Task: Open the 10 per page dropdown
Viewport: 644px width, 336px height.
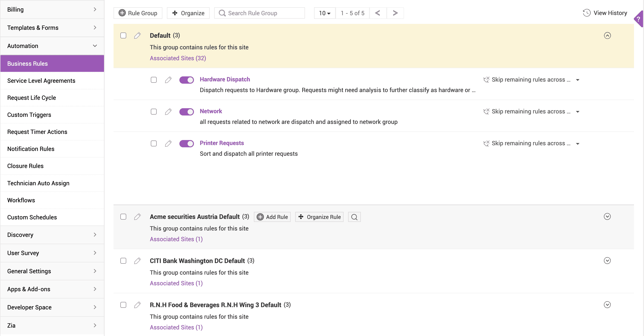Action: [x=324, y=13]
